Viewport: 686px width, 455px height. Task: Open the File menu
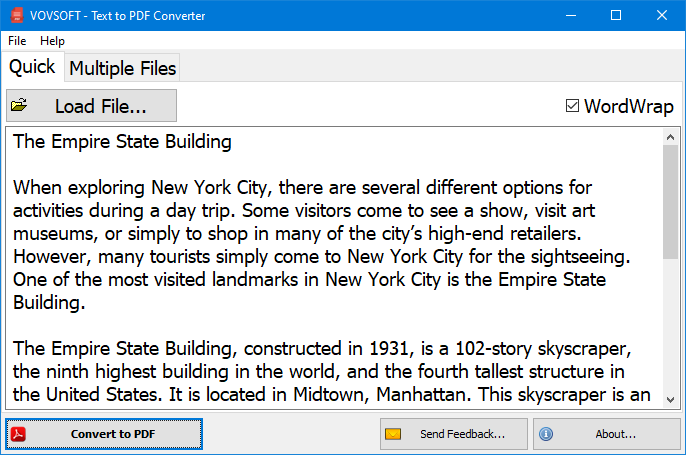click(17, 41)
